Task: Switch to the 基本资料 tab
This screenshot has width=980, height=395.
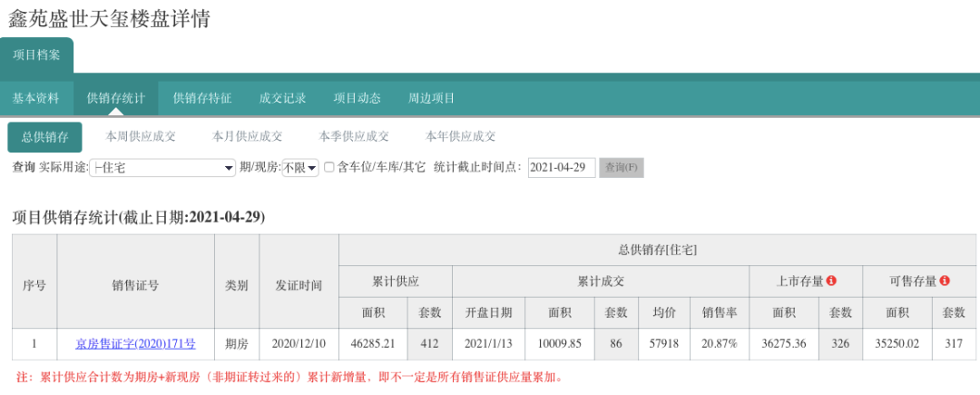Action: 36,98
